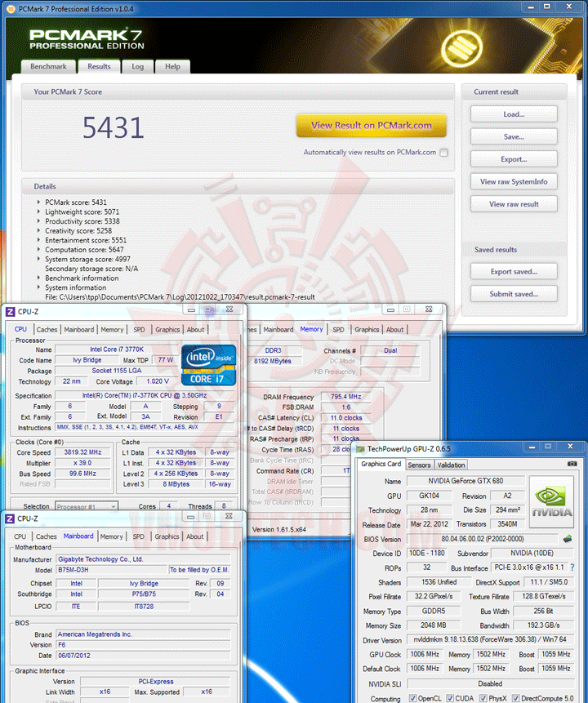Toggle Automatically view results on PCMark.com
The width and height of the screenshot is (588, 703).
coord(443,153)
